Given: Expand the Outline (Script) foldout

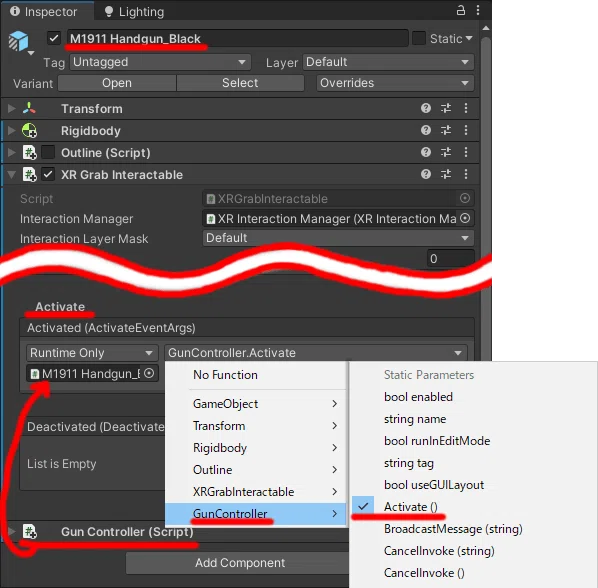Looking at the screenshot, I should (12, 153).
